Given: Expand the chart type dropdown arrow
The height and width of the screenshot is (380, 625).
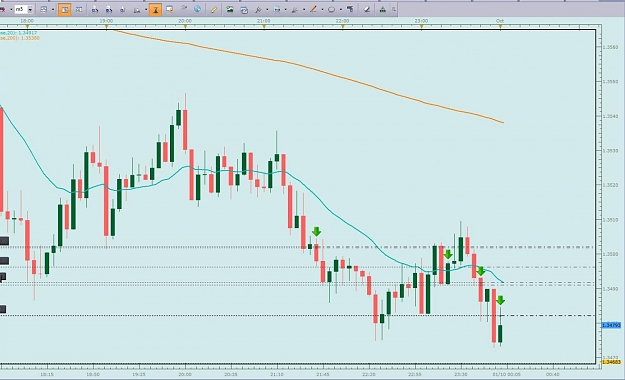Looking at the screenshot, I should (x=53, y=10).
